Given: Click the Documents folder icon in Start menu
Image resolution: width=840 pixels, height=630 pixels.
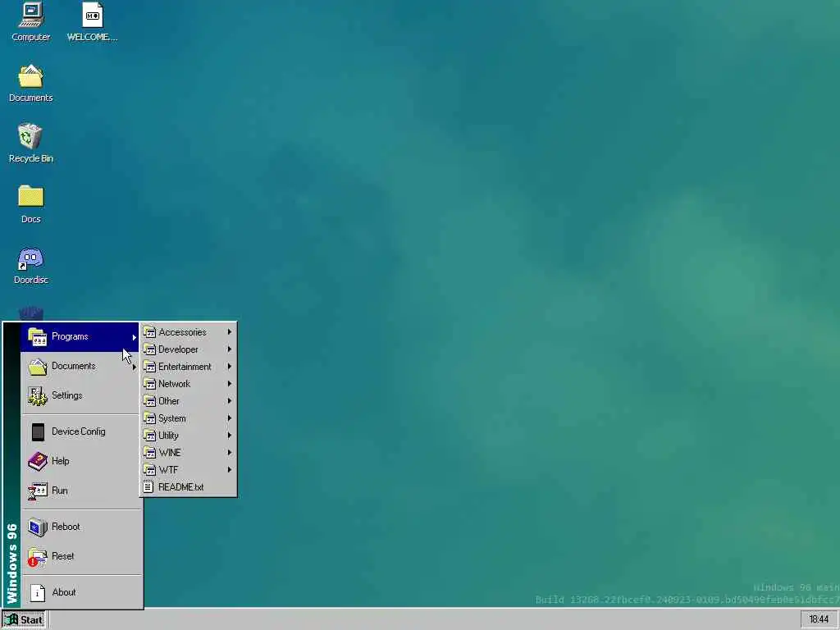Looking at the screenshot, I should (x=38, y=367).
